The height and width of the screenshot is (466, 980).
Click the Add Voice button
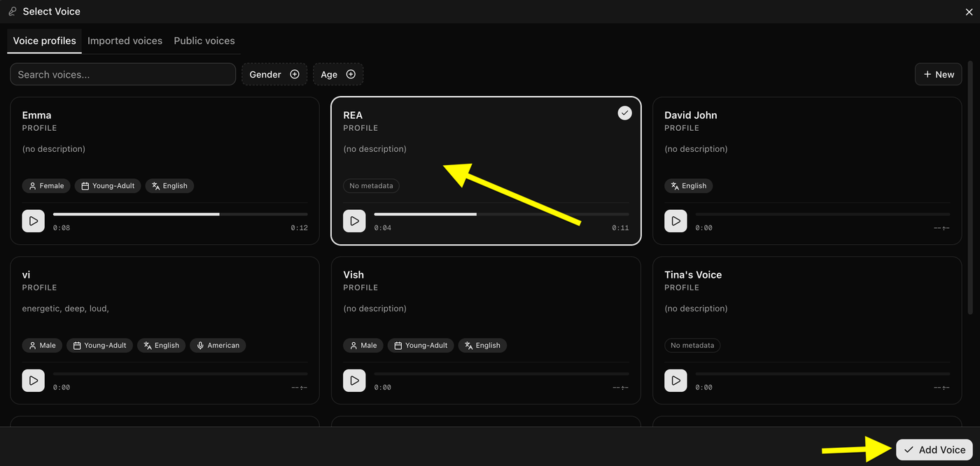point(934,450)
